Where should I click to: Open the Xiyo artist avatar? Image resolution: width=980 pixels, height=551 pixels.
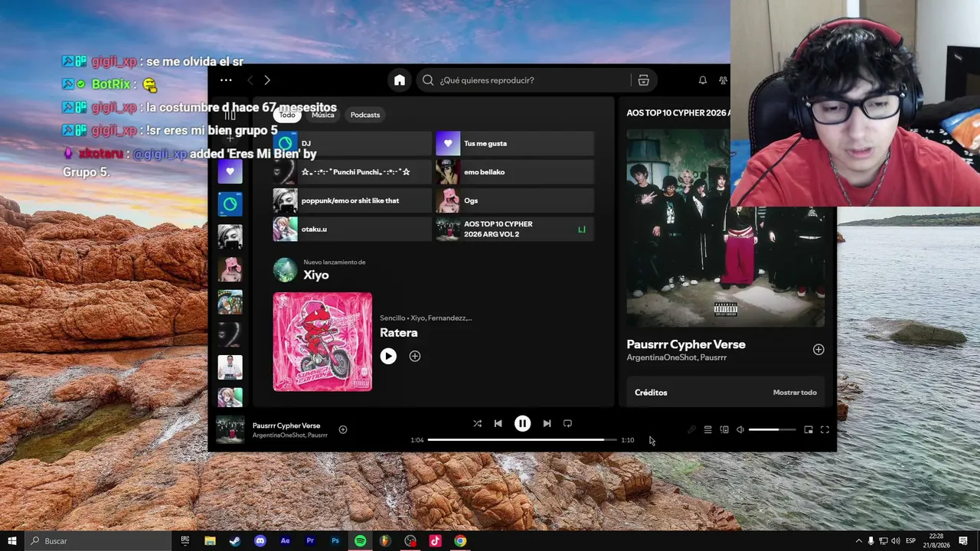point(286,269)
